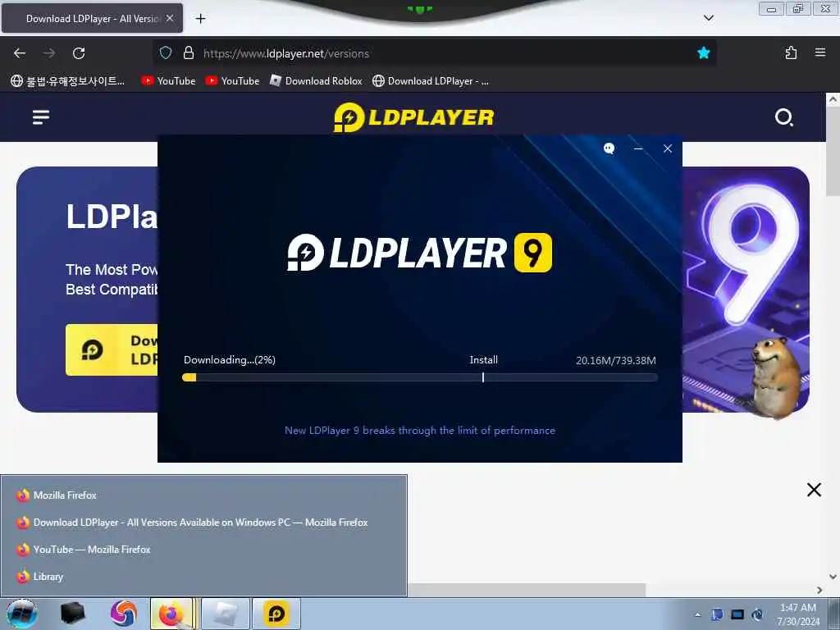Open the second YouTube bookmark
This screenshot has height=630, width=840.
232,81
